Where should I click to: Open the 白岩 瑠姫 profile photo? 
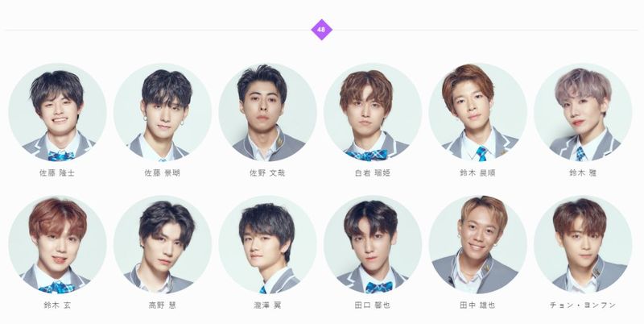pos(373,112)
